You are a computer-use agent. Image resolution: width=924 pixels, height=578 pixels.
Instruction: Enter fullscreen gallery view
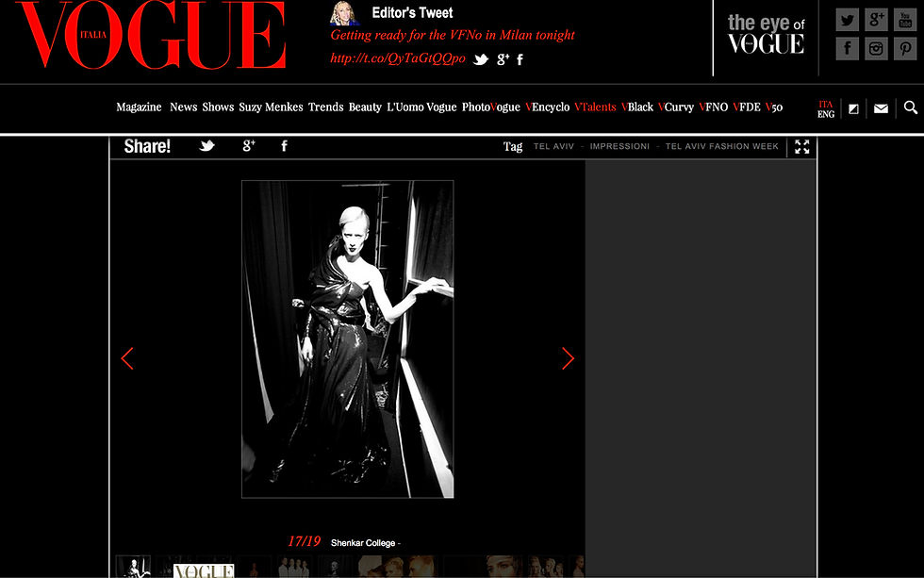click(802, 146)
